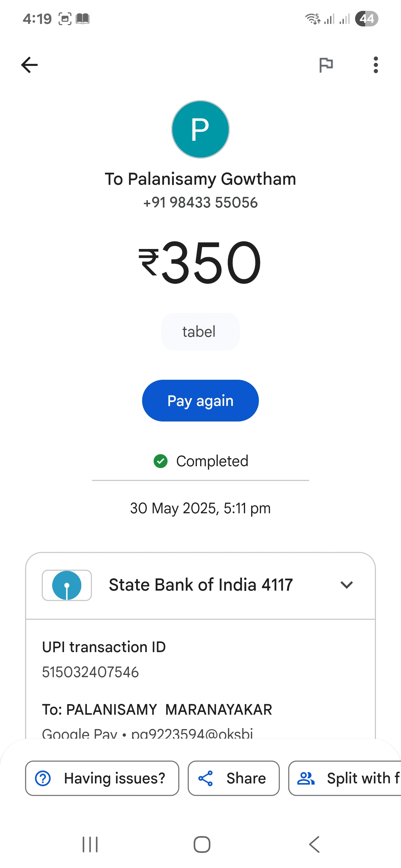
Task: Tap the Share button
Action: 234,778
